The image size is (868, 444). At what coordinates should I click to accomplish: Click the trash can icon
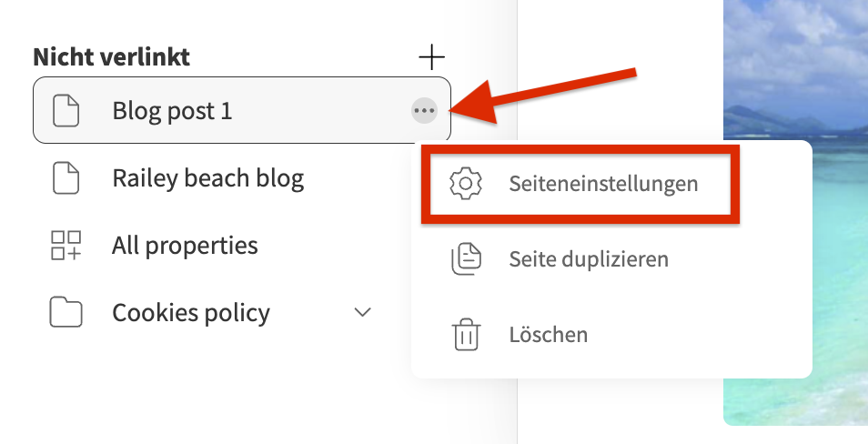click(x=466, y=335)
